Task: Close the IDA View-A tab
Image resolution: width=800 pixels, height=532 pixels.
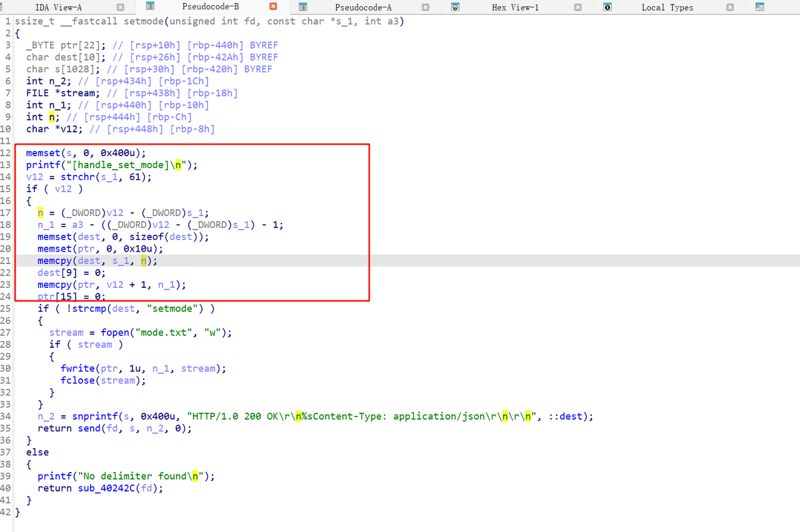Action: click(x=121, y=7)
